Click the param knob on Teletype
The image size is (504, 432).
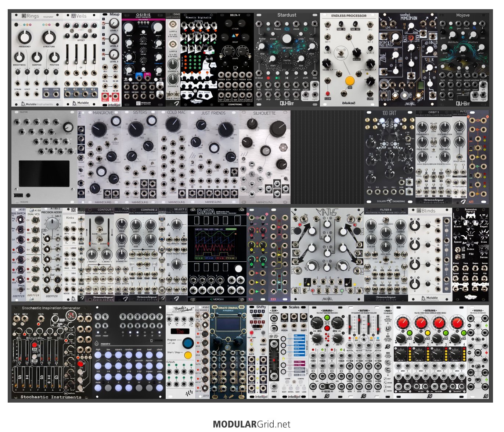tap(68, 128)
